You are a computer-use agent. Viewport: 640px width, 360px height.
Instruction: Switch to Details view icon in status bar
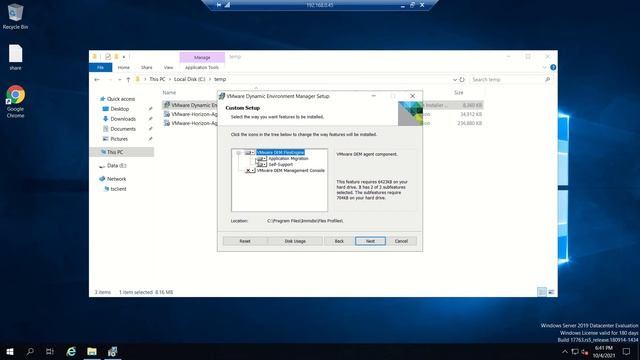542,292
